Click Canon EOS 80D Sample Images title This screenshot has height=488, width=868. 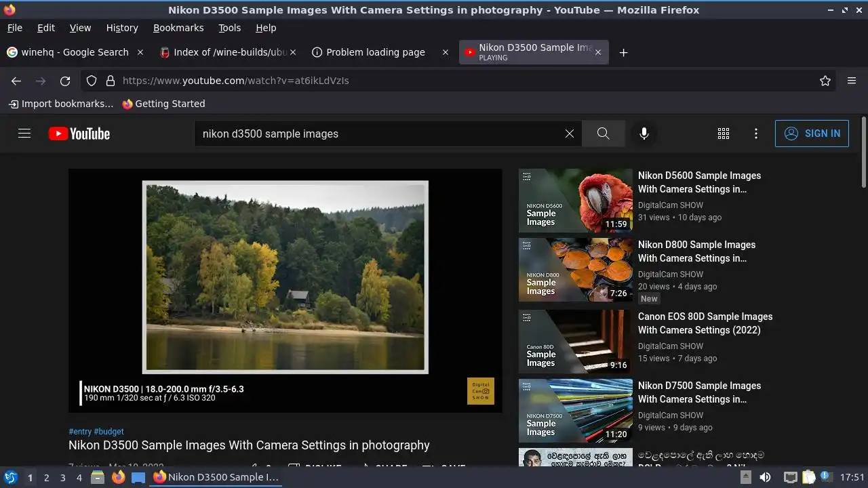(705, 323)
